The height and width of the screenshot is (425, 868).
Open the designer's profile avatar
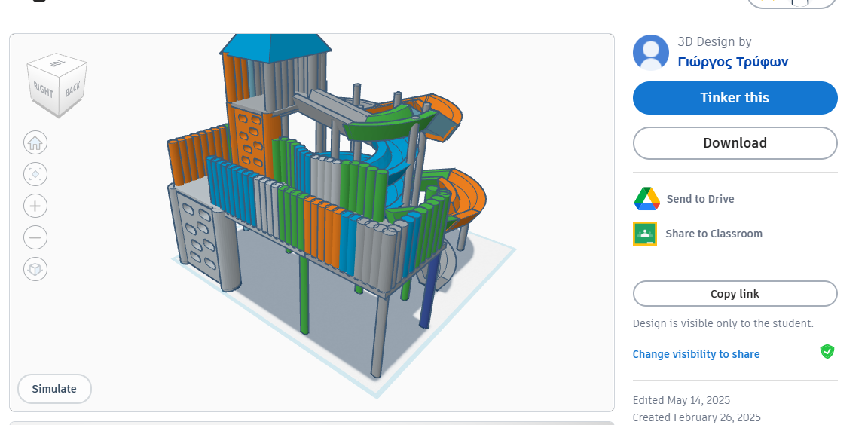651,53
